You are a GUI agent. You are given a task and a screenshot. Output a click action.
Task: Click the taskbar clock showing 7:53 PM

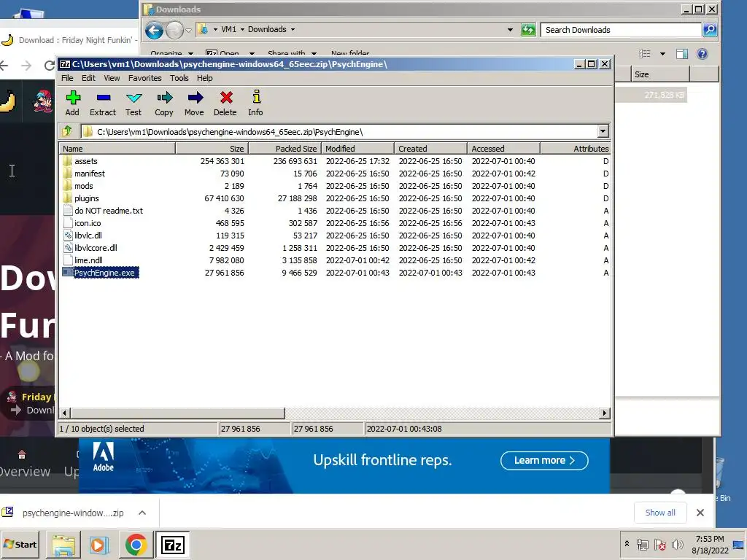[710, 544]
